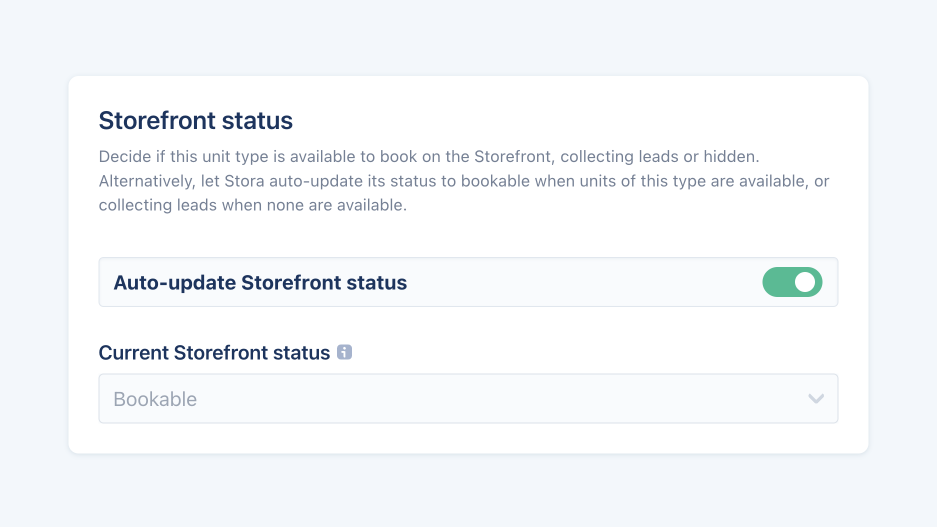This screenshot has height=527, width=937.
Task: Click the Storefront status heading
Action: (195, 121)
